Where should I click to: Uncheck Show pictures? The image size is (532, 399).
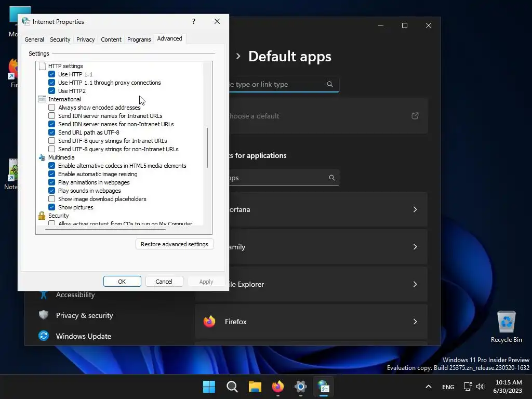pos(51,207)
